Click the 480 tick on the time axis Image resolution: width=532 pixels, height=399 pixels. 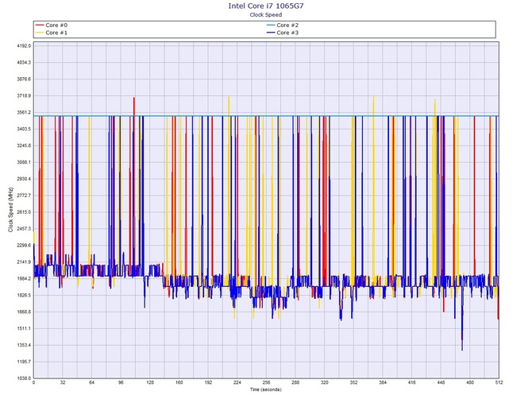pyautogui.click(x=470, y=382)
